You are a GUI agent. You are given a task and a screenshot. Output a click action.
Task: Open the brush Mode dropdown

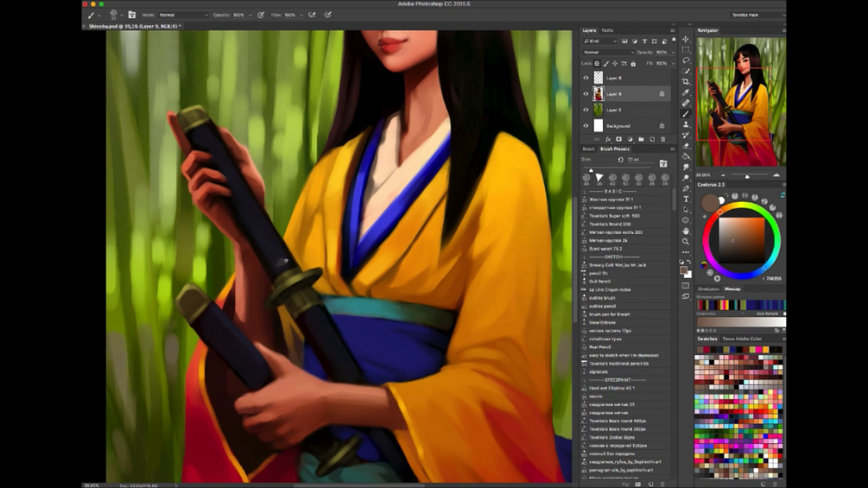(183, 15)
